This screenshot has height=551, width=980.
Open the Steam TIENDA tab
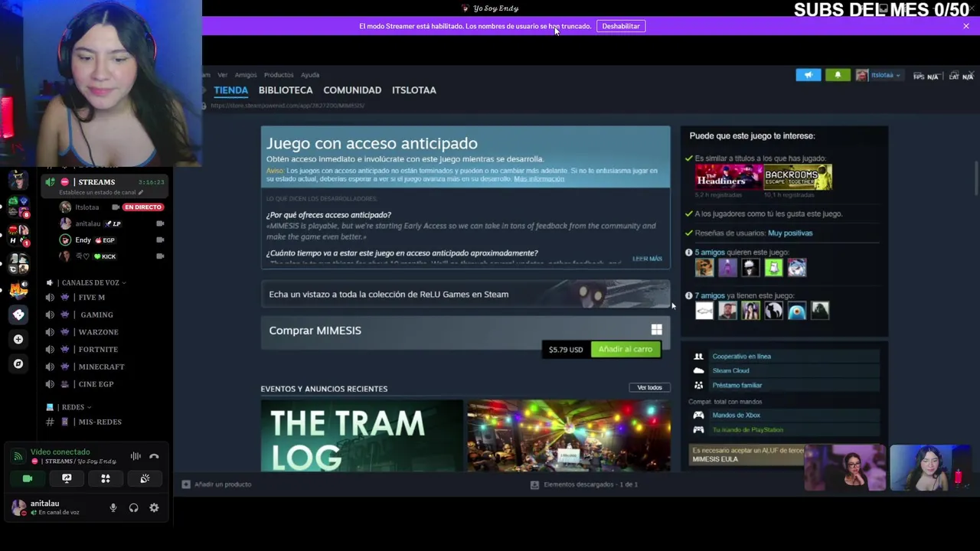point(230,90)
